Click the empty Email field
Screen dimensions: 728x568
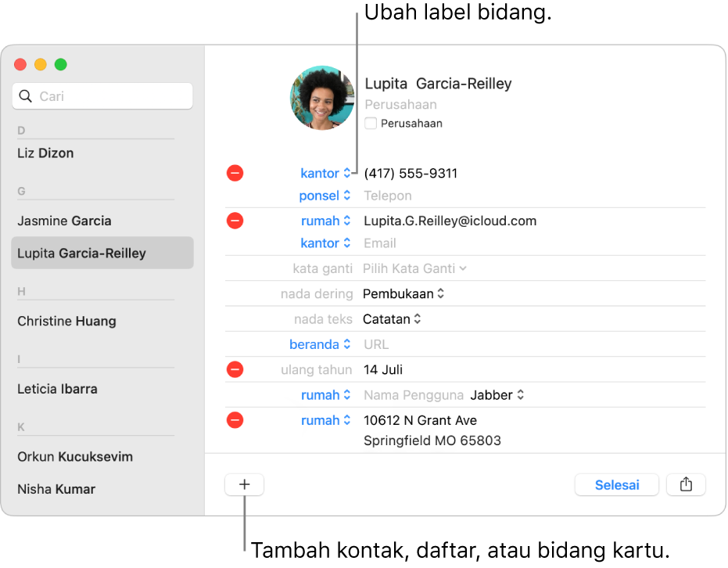pos(380,243)
